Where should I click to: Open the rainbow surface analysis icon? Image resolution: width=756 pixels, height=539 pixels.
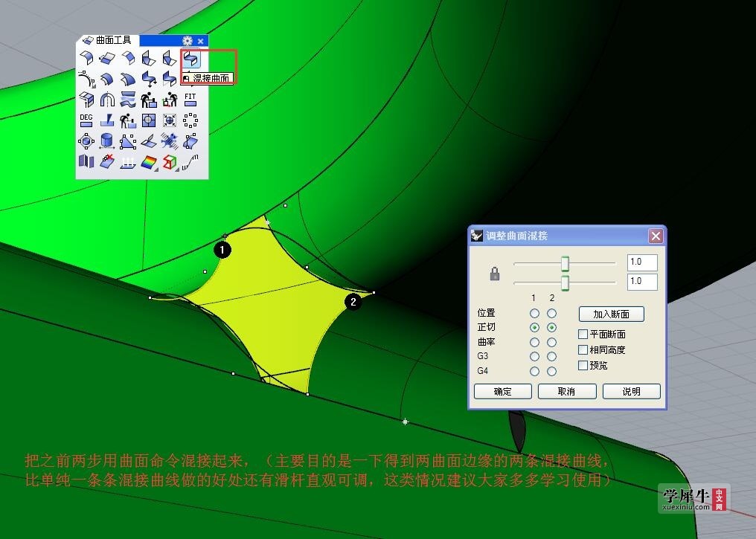click(x=149, y=162)
